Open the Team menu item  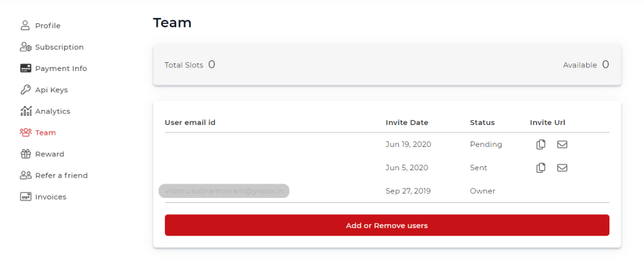(x=45, y=133)
